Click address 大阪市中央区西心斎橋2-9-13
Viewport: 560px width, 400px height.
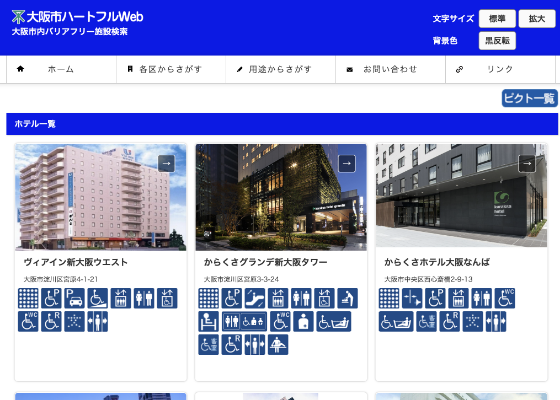pyautogui.click(x=428, y=279)
